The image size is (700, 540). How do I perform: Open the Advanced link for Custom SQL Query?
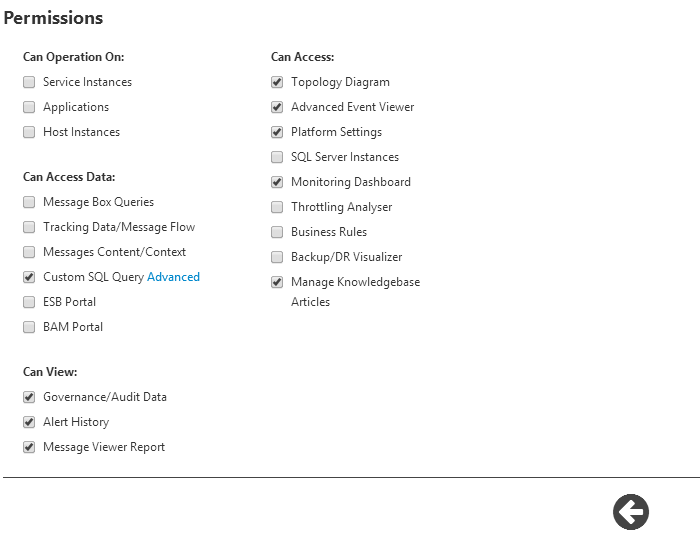[x=173, y=277]
